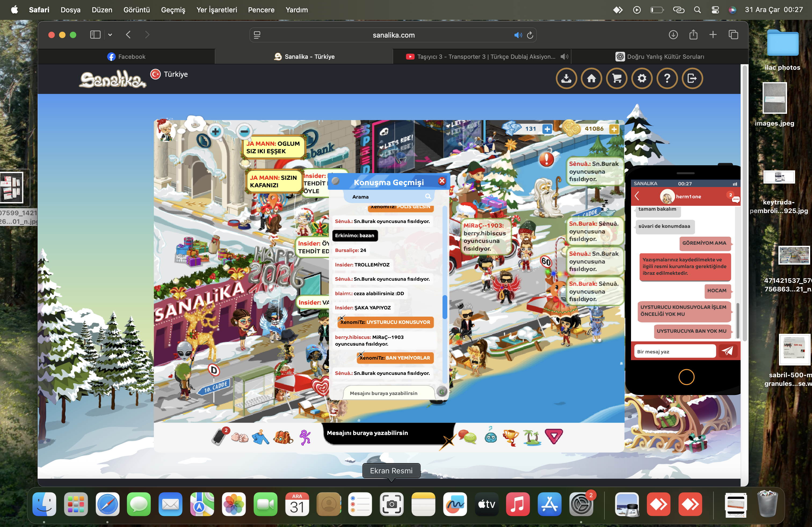Open the purple dancing figure actions icon

tap(305, 437)
